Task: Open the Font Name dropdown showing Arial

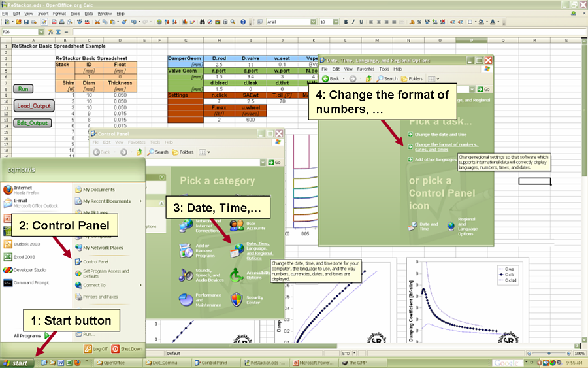Action: click(313, 22)
